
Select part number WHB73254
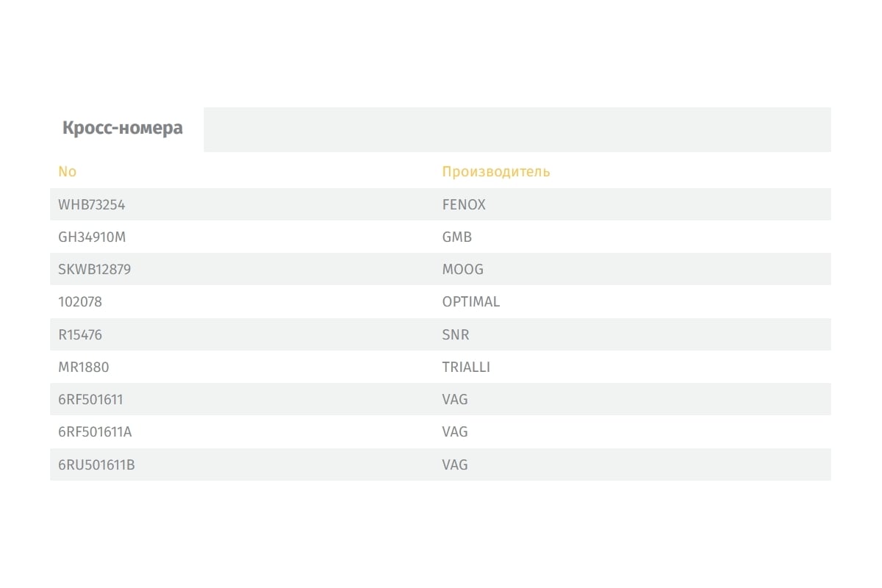point(92,205)
